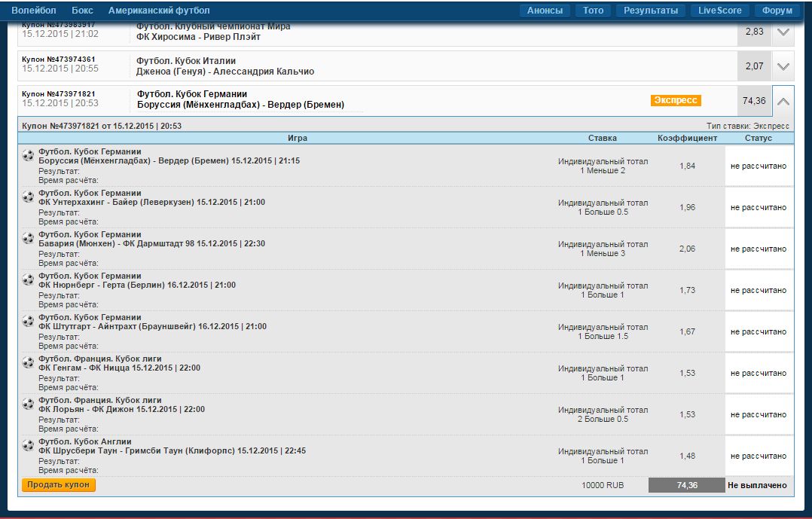Viewport: 812px width, 519px height.
Task: Open the LiveScore tab
Action: coord(719,11)
